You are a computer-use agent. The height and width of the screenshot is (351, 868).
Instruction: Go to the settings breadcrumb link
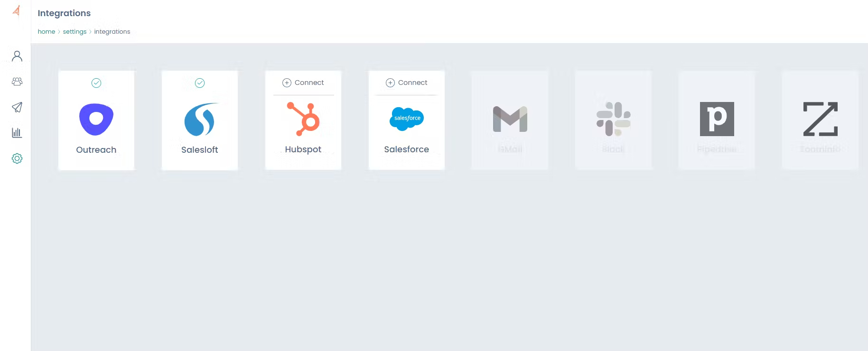(75, 31)
